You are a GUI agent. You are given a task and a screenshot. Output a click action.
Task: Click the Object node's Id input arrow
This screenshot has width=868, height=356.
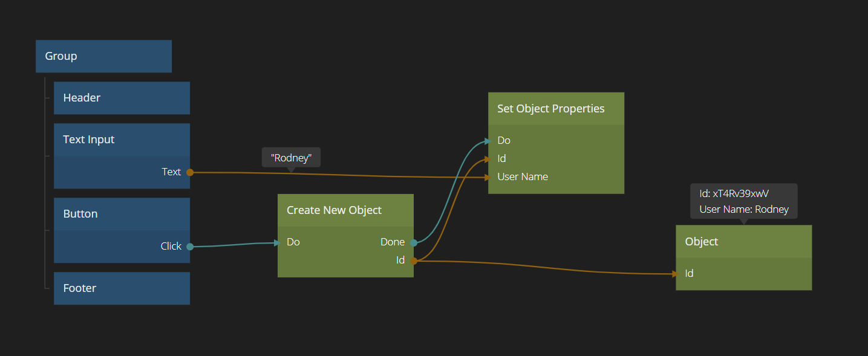[x=674, y=274]
